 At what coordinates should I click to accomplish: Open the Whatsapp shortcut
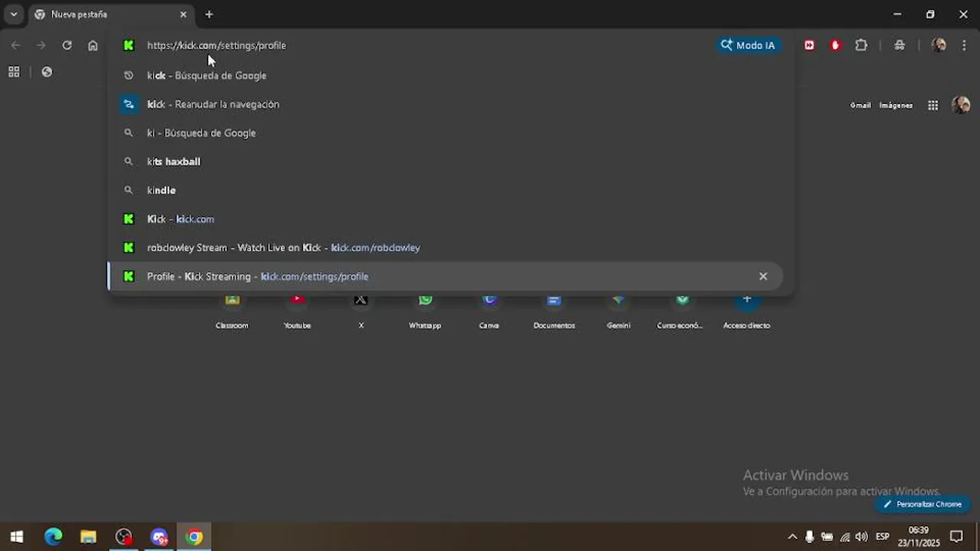[425, 312]
